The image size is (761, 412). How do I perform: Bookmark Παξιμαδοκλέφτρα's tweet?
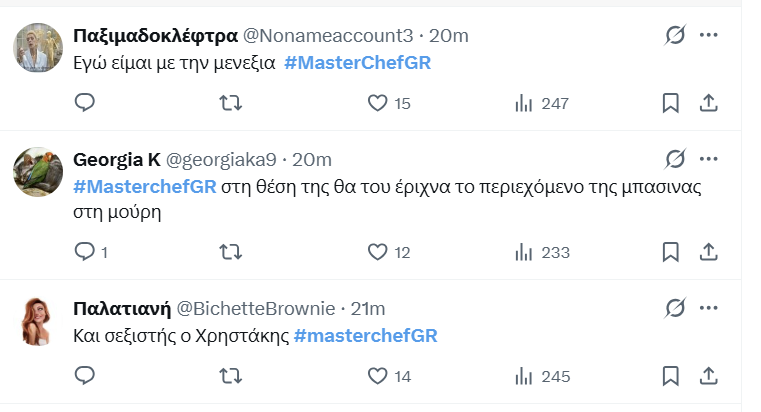(671, 103)
